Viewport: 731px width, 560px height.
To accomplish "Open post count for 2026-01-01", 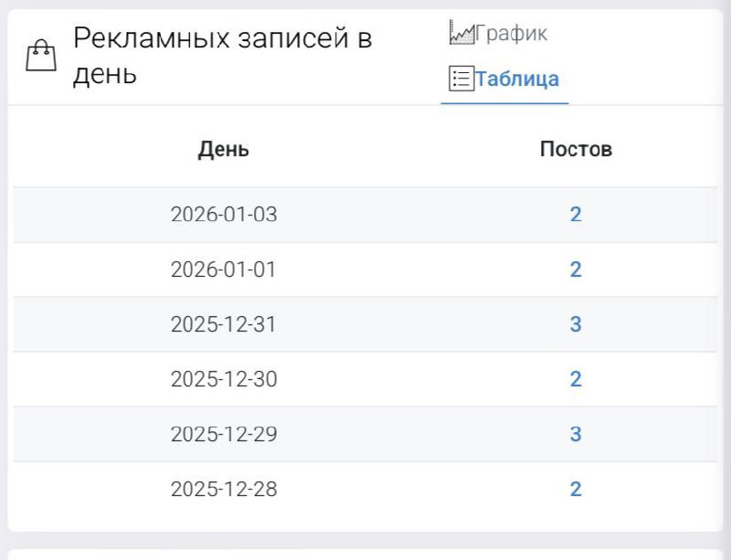I will pos(576,269).
